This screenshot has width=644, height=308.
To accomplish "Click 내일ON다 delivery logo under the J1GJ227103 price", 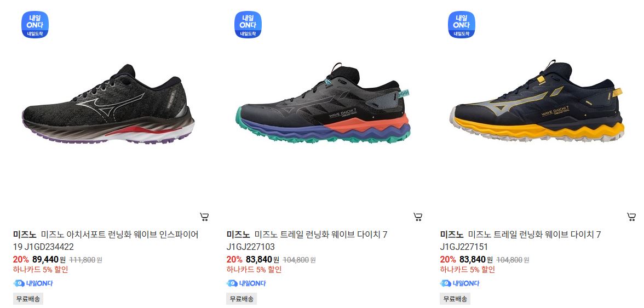I will click(246, 283).
